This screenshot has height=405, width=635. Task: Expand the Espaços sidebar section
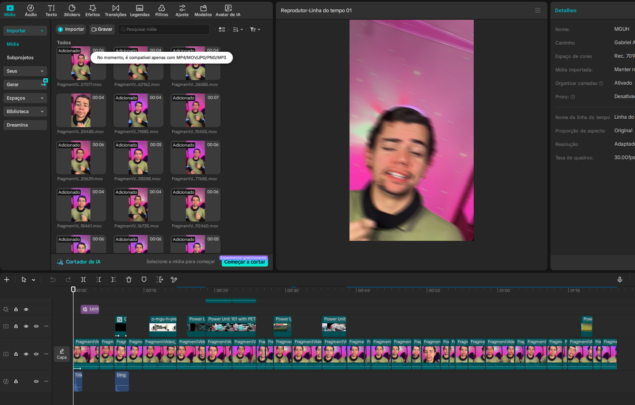25,98
